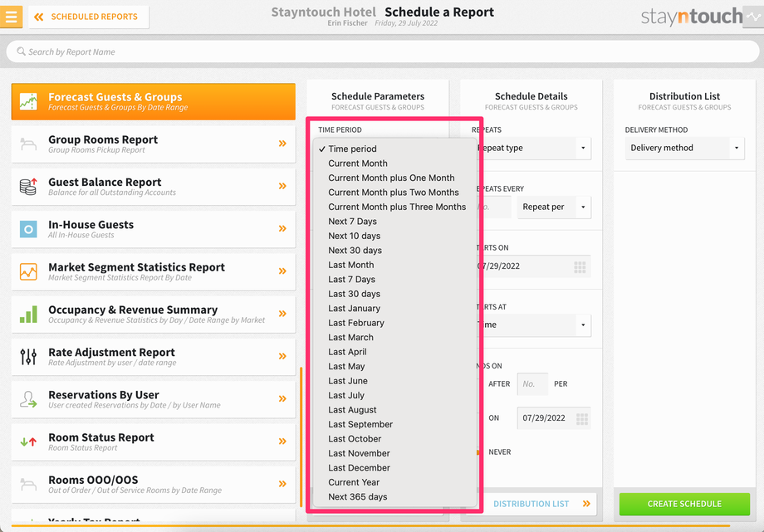
Task: Choose Last 30 days option
Action: pyautogui.click(x=394, y=294)
